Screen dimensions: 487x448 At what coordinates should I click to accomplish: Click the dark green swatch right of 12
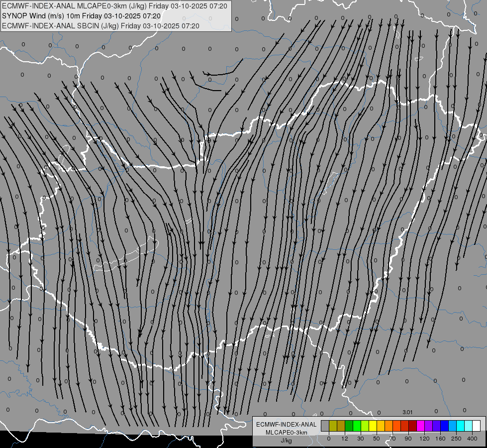349,426
